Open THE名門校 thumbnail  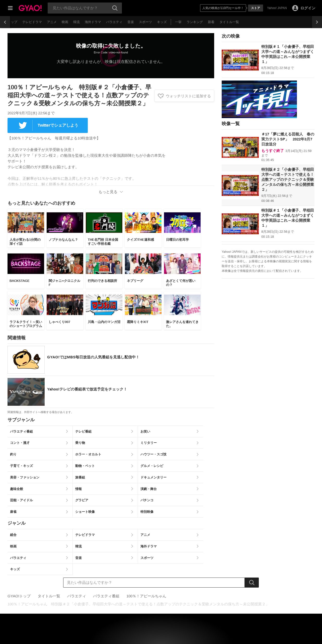[104, 223]
